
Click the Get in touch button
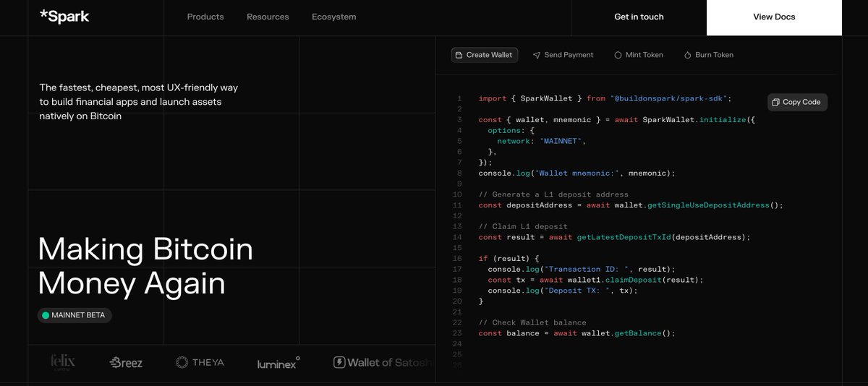point(639,17)
